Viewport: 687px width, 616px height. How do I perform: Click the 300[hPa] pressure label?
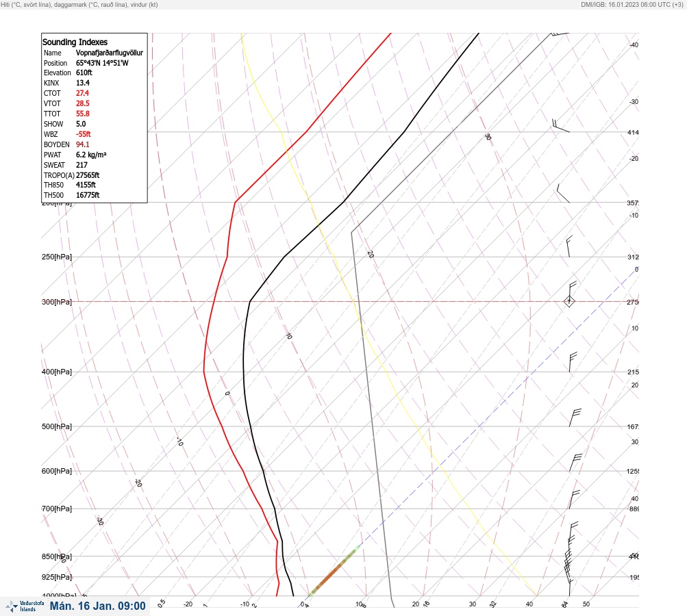coord(57,302)
